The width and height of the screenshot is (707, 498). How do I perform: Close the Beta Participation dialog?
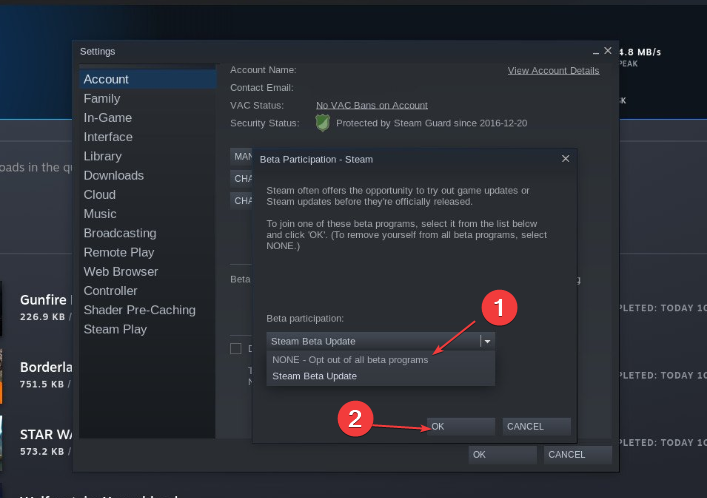(x=565, y=159)
